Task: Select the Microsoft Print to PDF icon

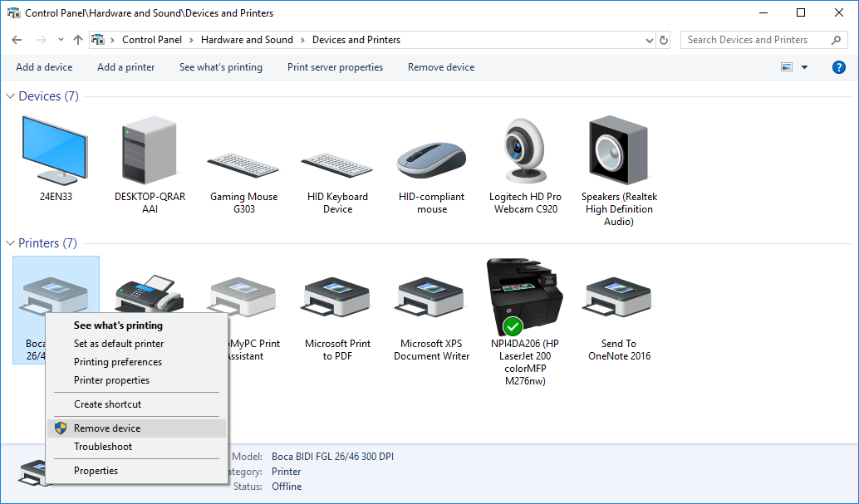Action: (337, 296)
